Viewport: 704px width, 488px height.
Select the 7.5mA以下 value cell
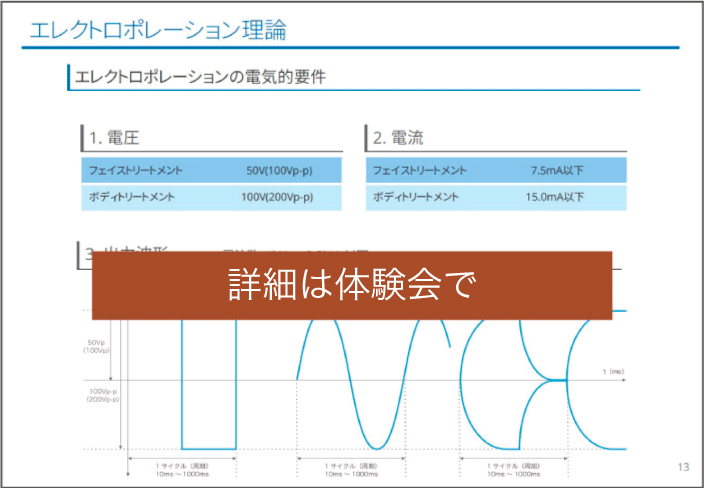pyautogui.click(x=558, y=170)
